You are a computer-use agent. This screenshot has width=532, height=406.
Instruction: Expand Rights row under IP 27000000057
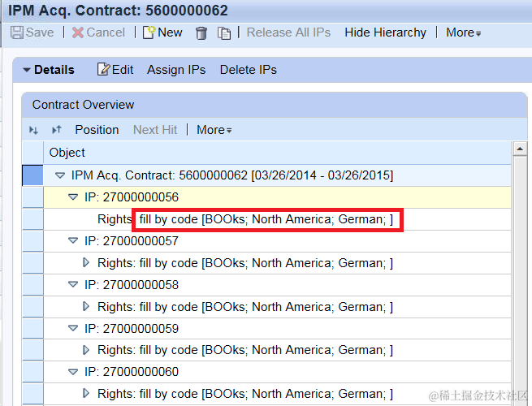[x=86, y=262]
